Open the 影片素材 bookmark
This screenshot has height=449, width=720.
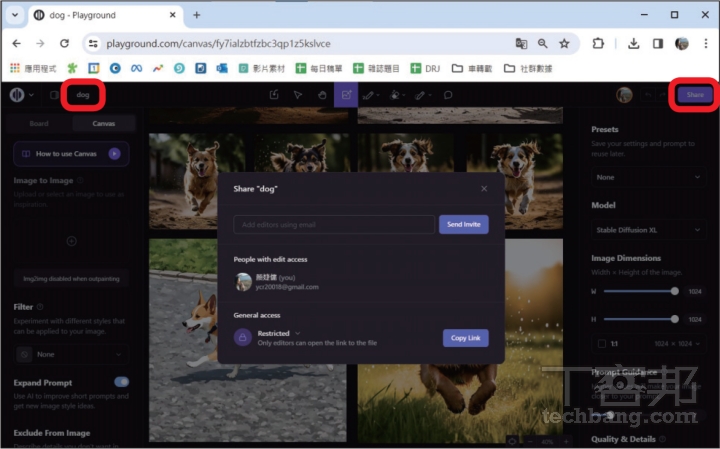[262, 68]
